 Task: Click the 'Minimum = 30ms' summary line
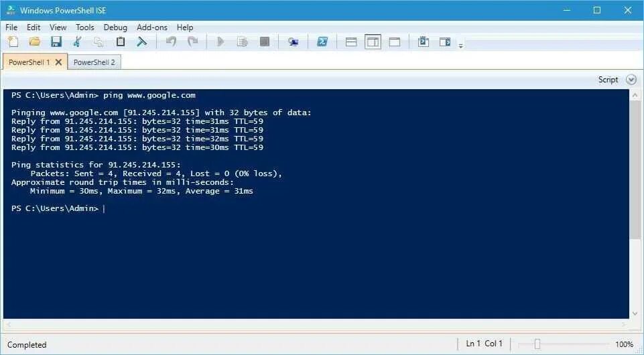[141, 192]
